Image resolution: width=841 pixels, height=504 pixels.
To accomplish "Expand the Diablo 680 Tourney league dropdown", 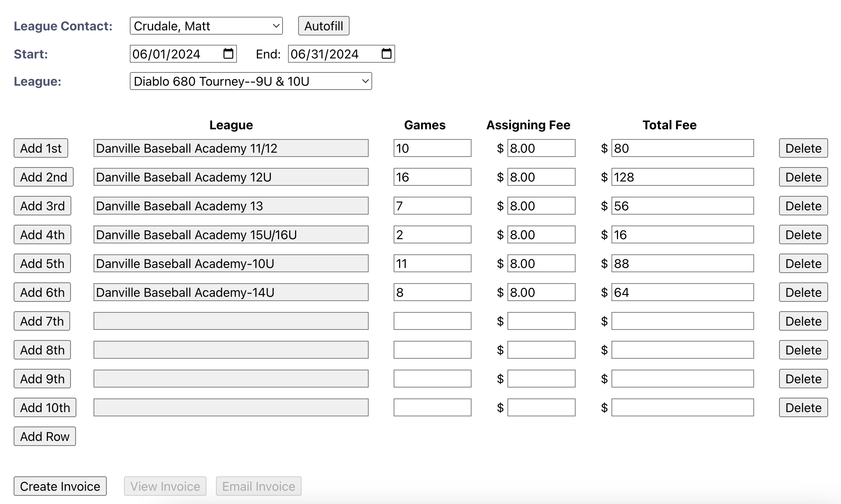I will coord(251,81).
